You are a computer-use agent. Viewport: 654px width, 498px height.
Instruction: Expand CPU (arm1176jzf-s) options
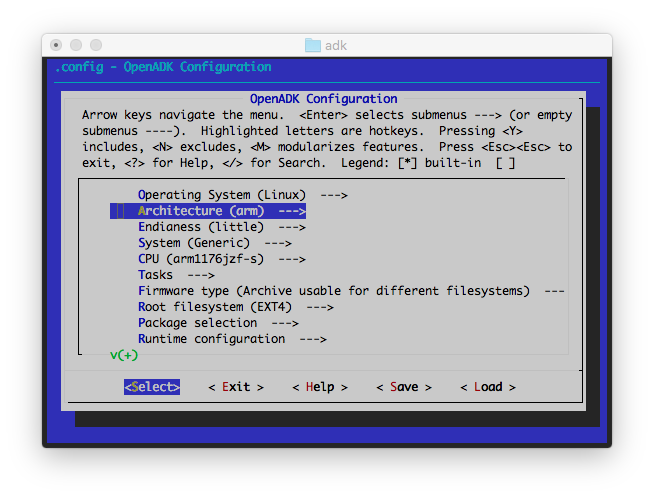(221, 259)
